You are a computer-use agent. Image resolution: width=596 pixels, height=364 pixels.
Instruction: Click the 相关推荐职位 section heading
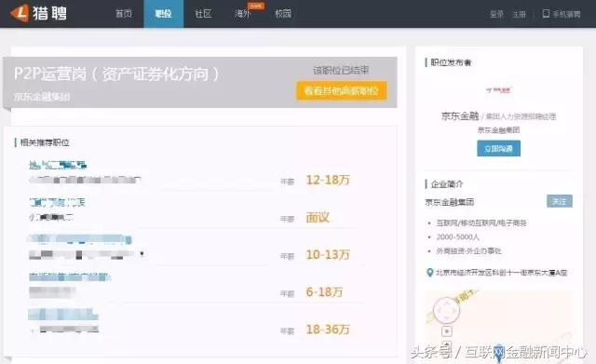[45, 142]
